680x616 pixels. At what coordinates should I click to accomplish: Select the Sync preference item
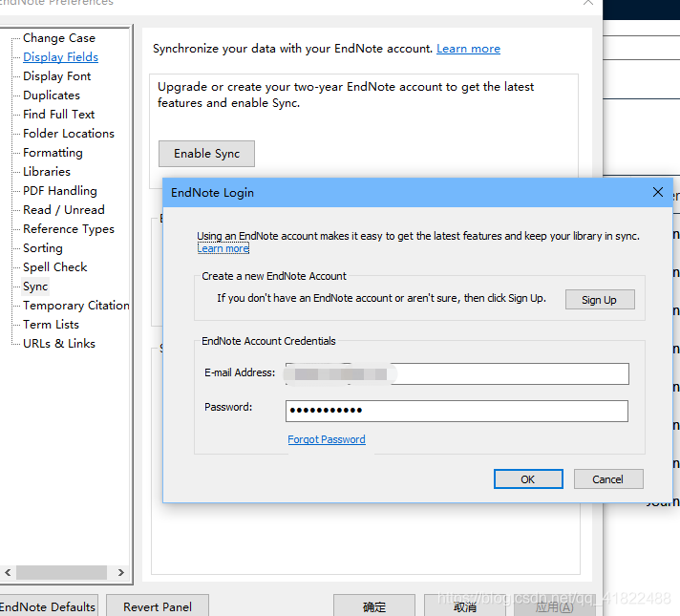(35, 287)
